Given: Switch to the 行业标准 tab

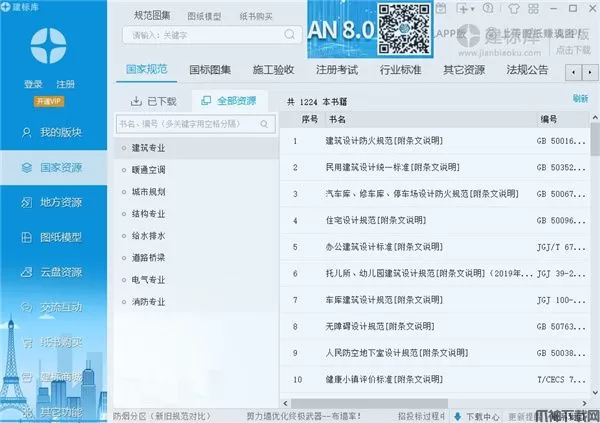Looking at the screenshot, I should click(x=400, y=70).
